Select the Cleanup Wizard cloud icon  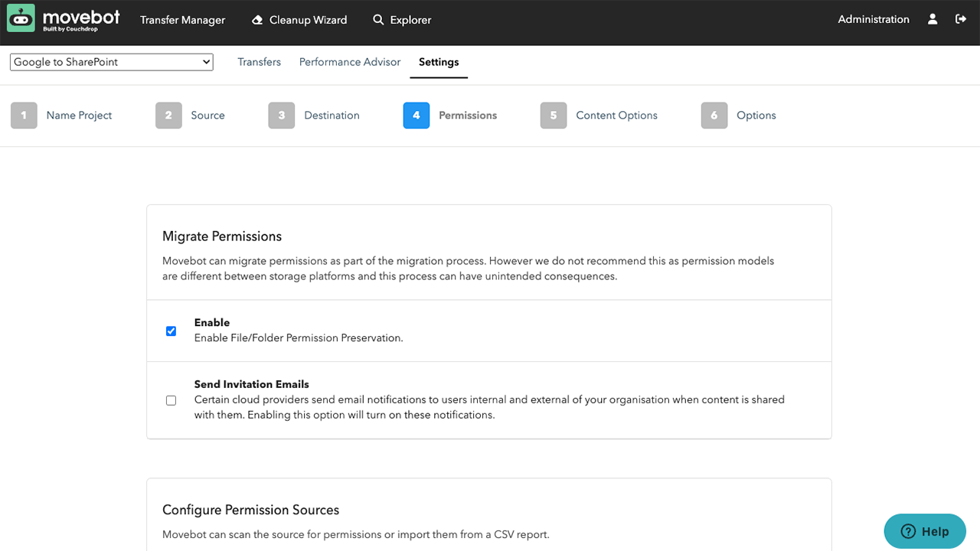click(256, 20)
